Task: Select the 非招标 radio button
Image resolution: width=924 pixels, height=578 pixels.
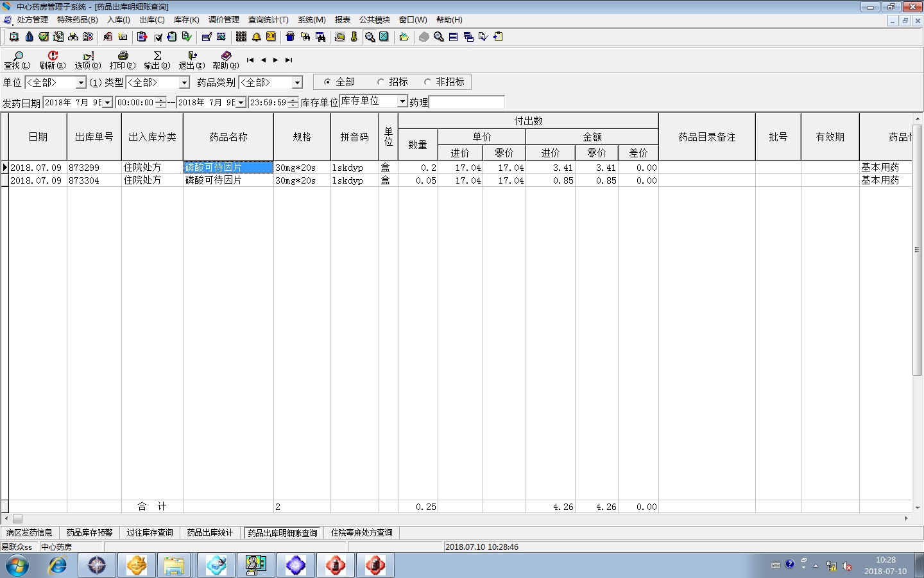Action: pos(427,82)
